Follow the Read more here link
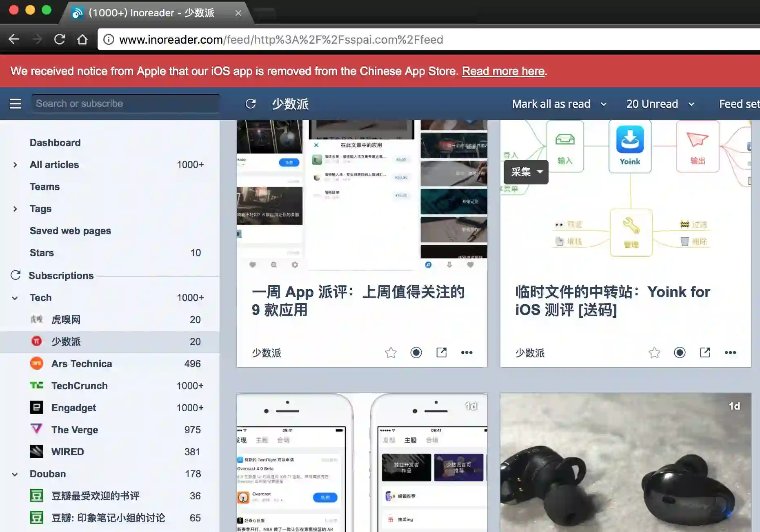760x532 pixels. pyautogui.click(x=503, y=71)
